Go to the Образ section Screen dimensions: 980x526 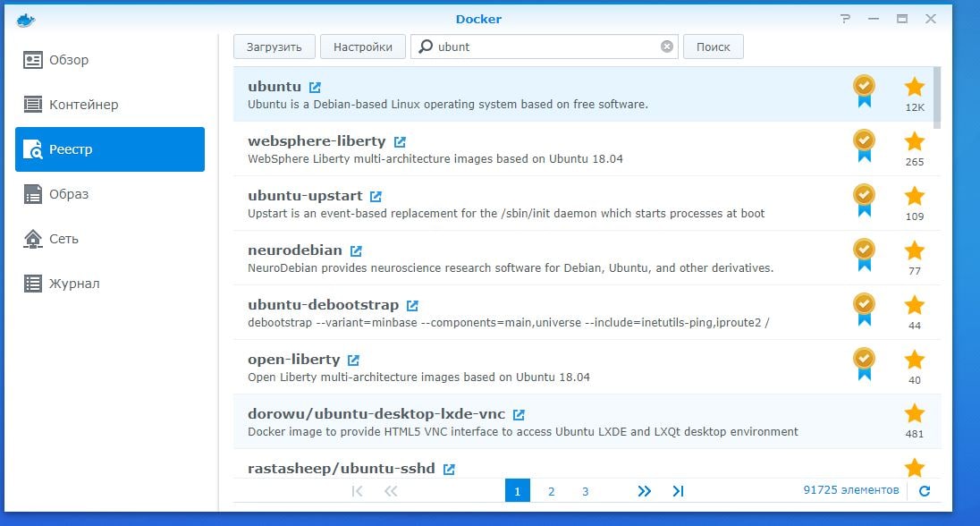(109, 194)
